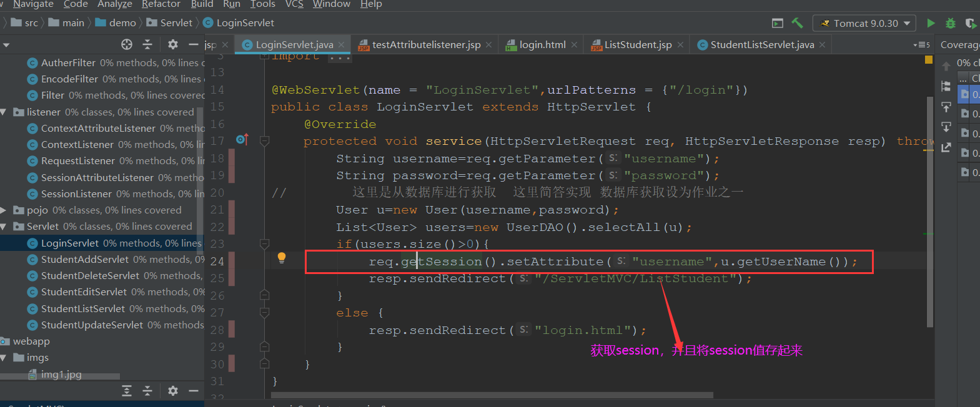Open project panel settings gear at top

(x=173, y=44)
